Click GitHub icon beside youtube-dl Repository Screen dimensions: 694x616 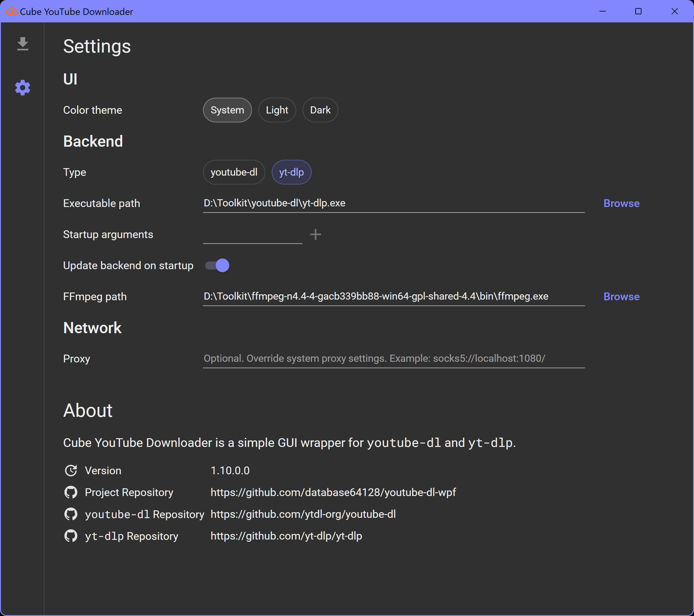point(71,514)
